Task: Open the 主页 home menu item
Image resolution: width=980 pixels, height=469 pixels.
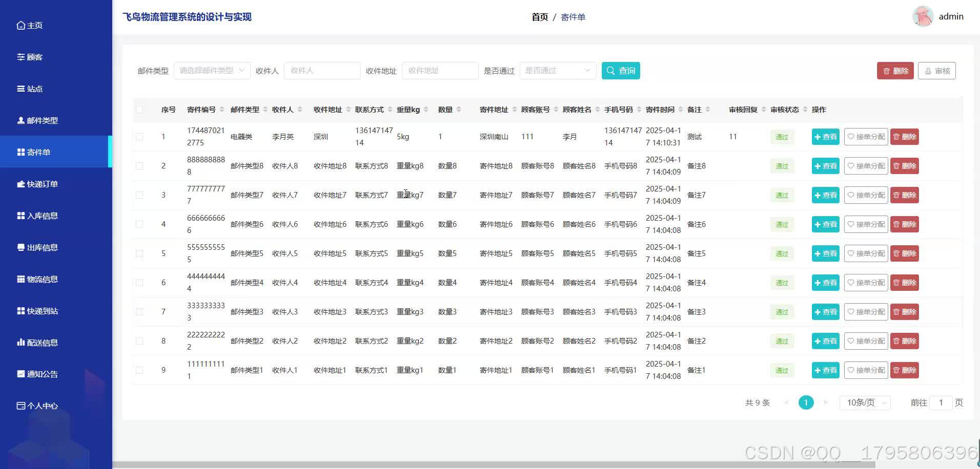Action: (30, 25)
